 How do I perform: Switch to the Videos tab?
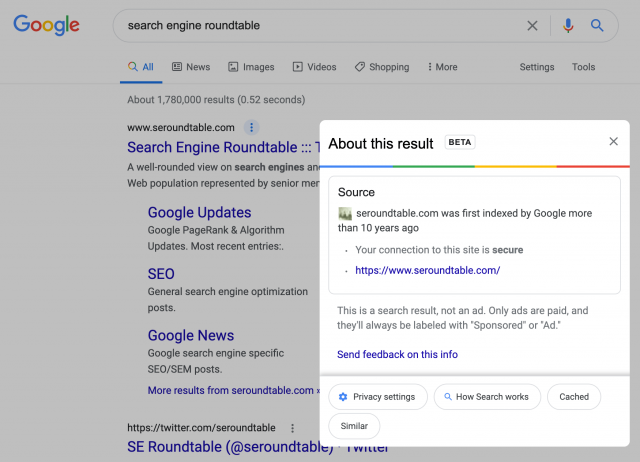click(314, 67)
